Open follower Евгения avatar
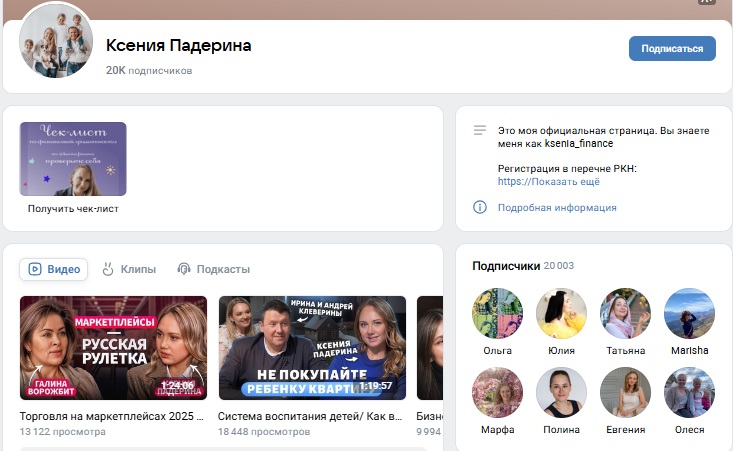Image resolution: width=733 pixels, height=451 pixels. 625,392
